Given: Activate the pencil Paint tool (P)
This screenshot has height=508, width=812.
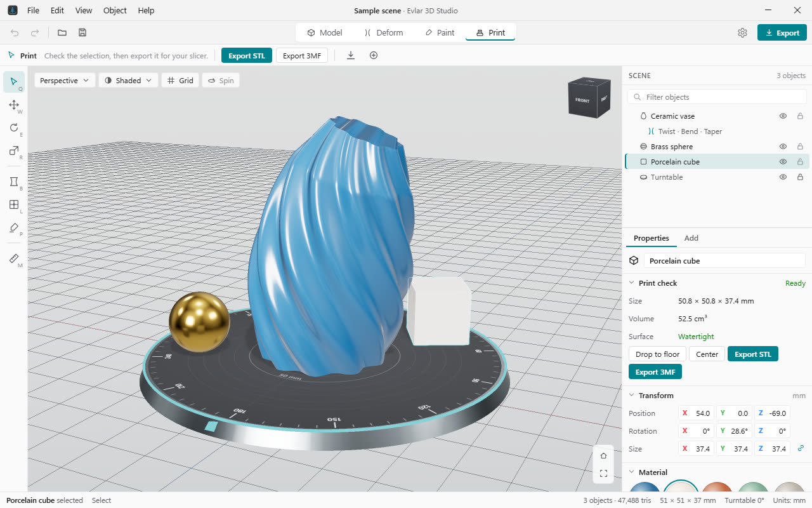Looking at the screenshot, I should coord(14,227).
